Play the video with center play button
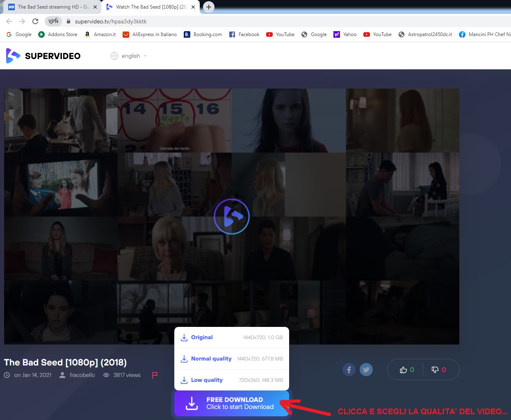The width and height of the screenshot is (511, 420). tap(232, 217)
